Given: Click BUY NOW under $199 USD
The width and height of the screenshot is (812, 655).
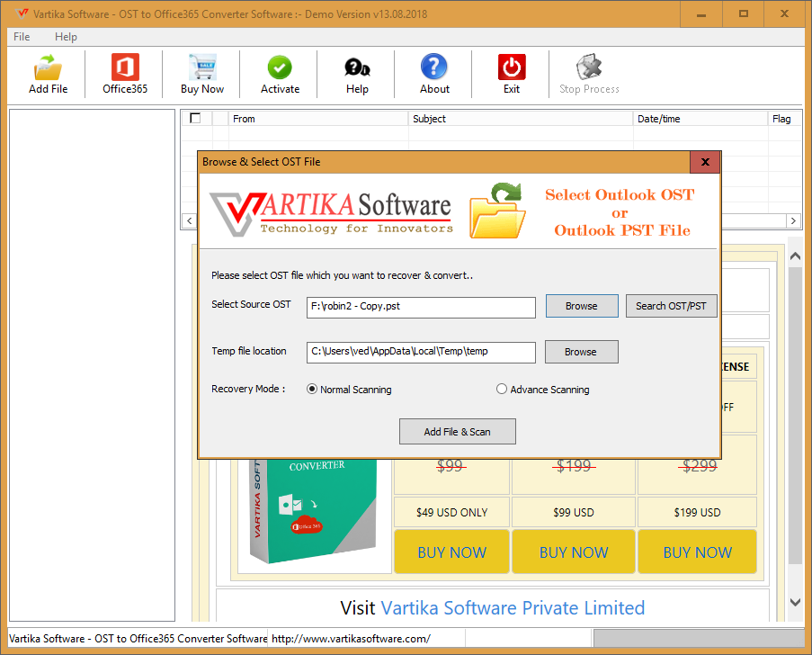Looking at the screenshot, I should [697, 552].
